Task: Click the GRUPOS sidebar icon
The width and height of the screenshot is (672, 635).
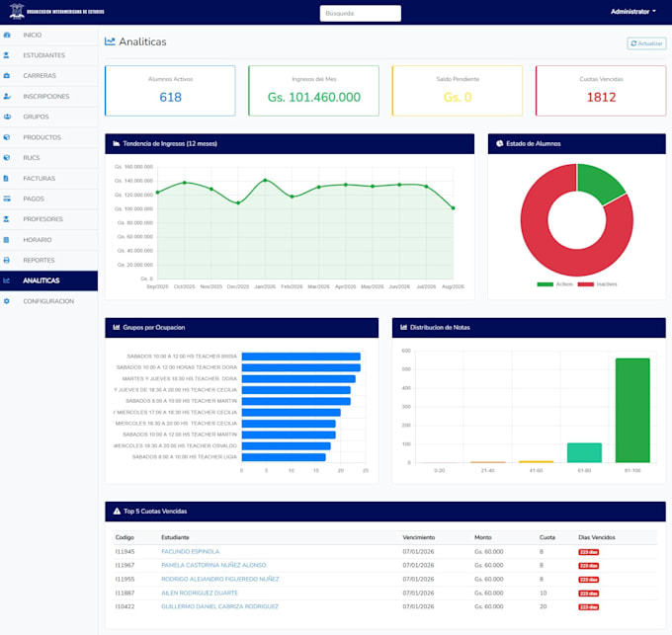Action: click(7, 117)
